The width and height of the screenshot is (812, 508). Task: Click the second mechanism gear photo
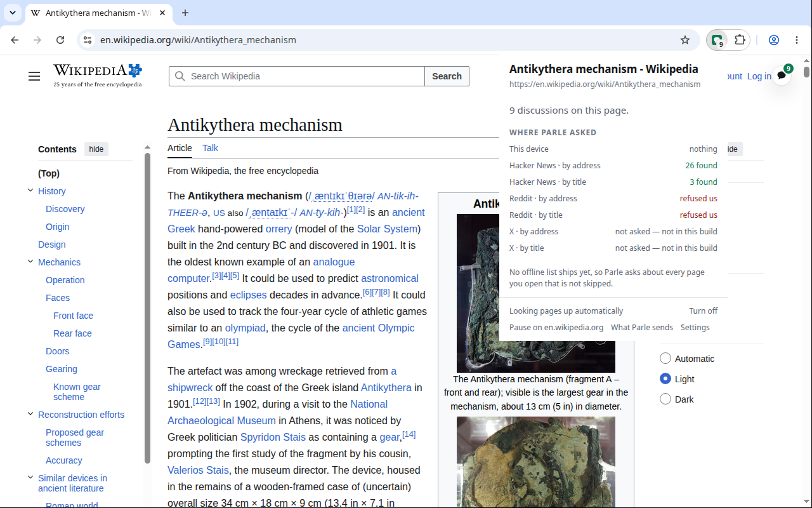(536, 462)
